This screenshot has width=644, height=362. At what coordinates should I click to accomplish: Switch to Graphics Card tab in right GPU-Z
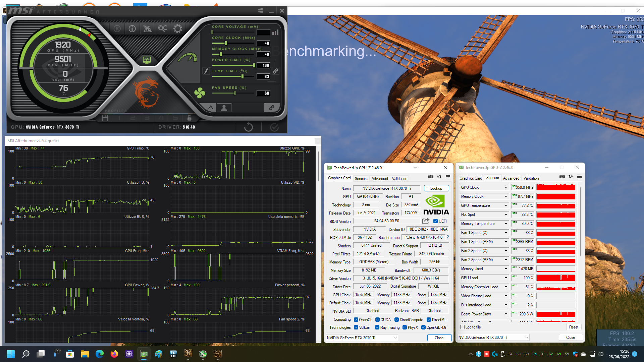tap(471, 178)
